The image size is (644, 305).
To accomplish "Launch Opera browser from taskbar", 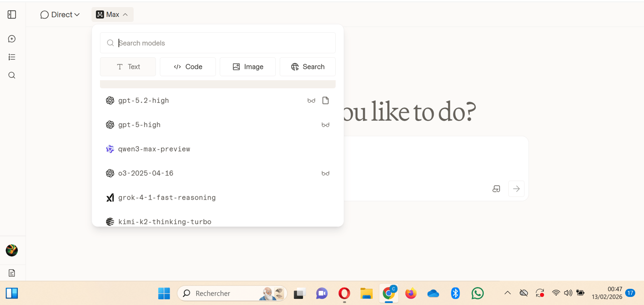I will coord(344,293).
